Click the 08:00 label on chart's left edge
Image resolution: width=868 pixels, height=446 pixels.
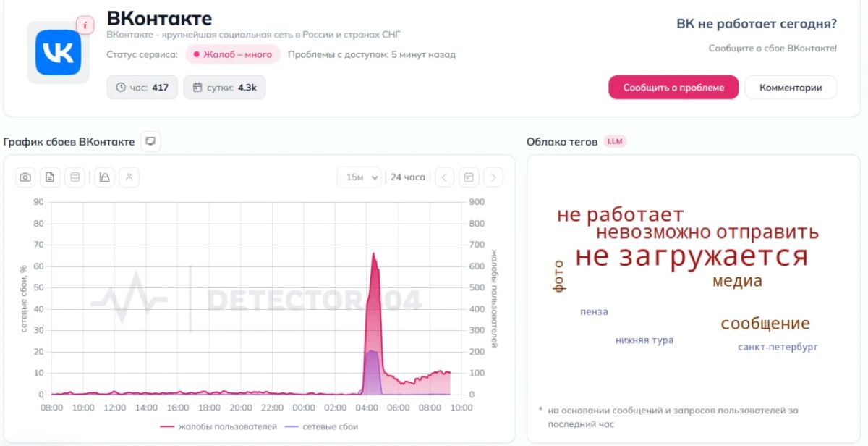51,408
